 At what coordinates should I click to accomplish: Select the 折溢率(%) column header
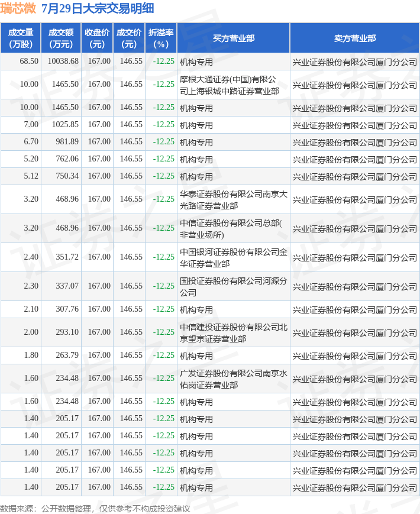[x=161, y=38]
